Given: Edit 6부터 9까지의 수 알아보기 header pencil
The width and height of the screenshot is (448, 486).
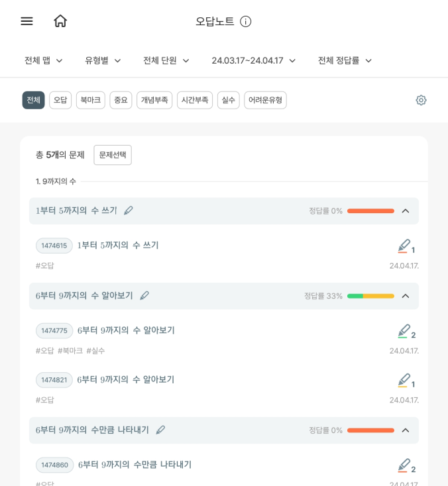Looking at the screenshot, I should coord(144,296).
